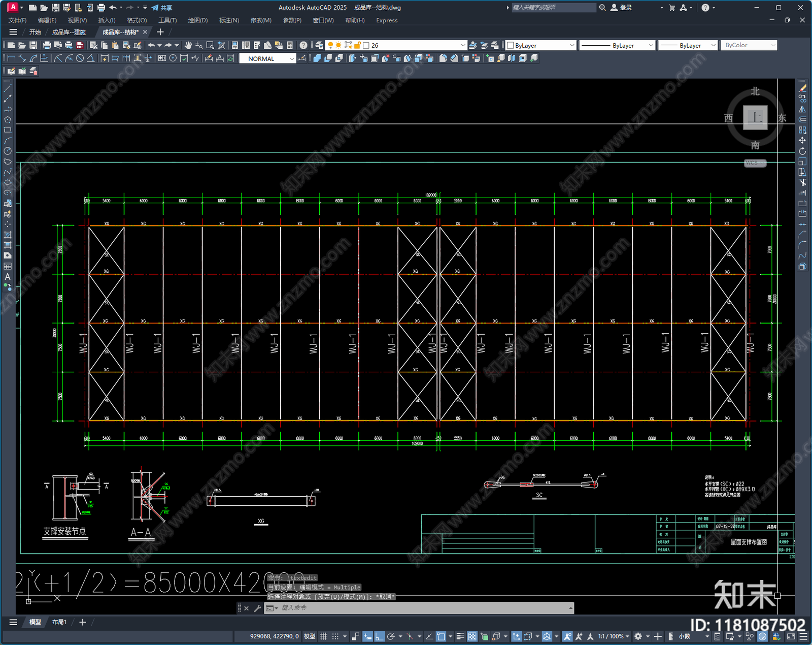The height and width of the screenshot is (645, 812).
Task: Toggle the drawing grid display
Action: (323, 636)
